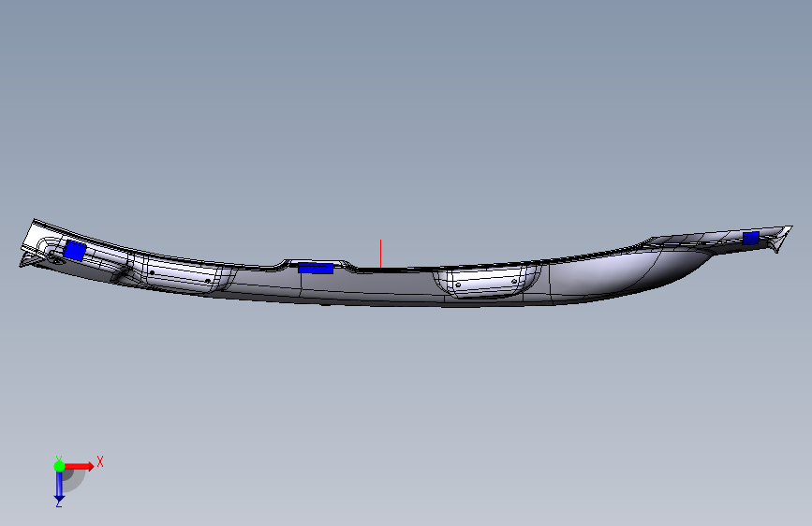Screen dimensions: 812x526
Task: Select the small blue patch at the part's right end
Action: [x=751, y=238]
